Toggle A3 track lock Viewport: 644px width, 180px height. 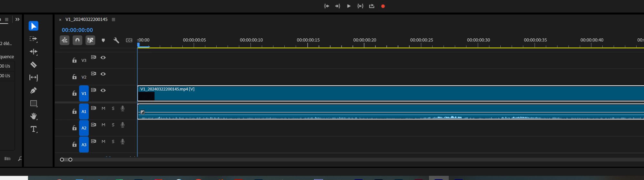pos(74,145)
